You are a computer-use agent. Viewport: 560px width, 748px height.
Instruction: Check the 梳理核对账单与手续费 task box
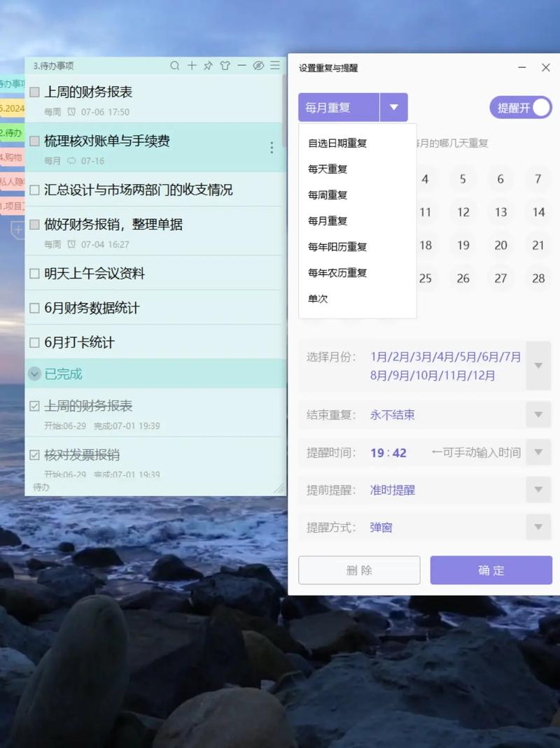[x=34, y=141]
